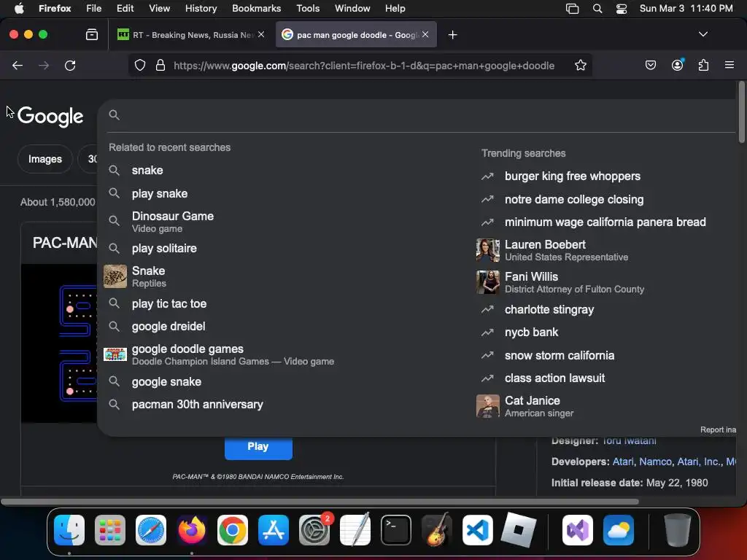Choose the 'google snake' suggestion
This screenshot has width=747, height=560.
[x=166, y=381]
